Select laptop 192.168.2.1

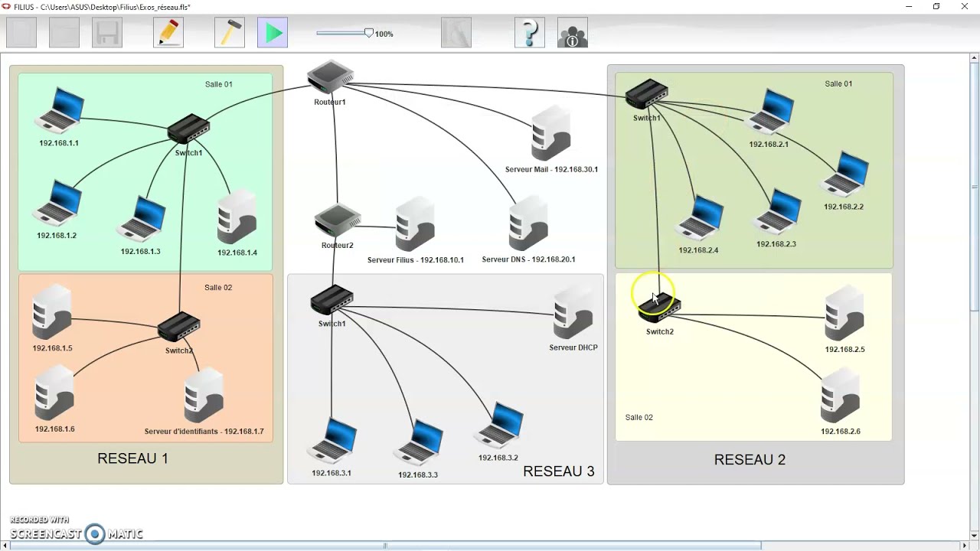(x=770, y=112)
